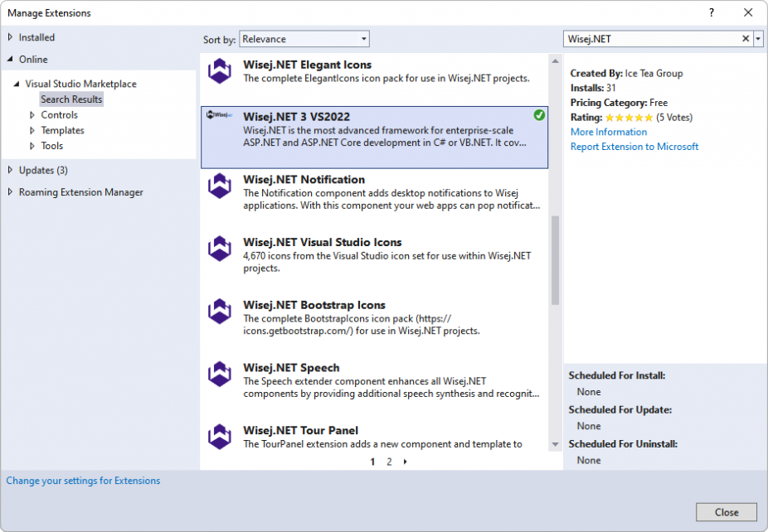Expand the Installed category

pyautogui.click(x=10, y=37)
